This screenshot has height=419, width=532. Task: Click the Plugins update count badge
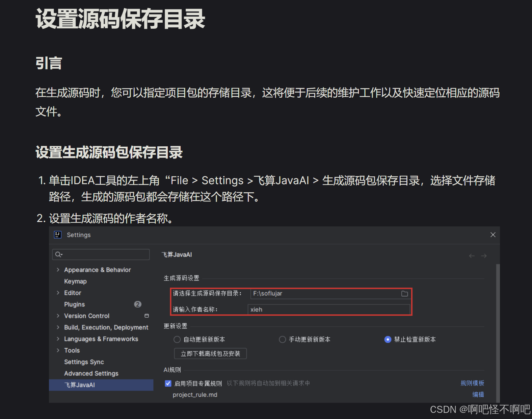click(x=138, y=304)
